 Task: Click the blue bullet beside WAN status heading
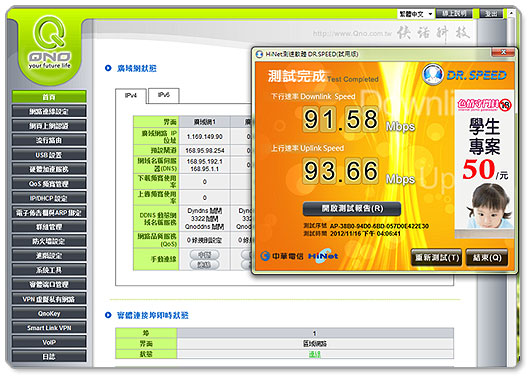pos(108,68)
